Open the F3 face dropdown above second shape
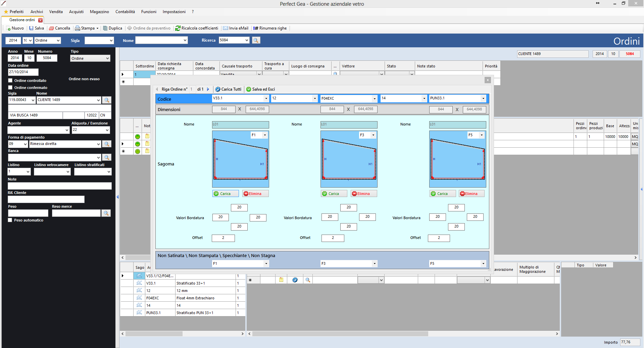This screenshot has height=348, width=644. [x=373, y=135]
